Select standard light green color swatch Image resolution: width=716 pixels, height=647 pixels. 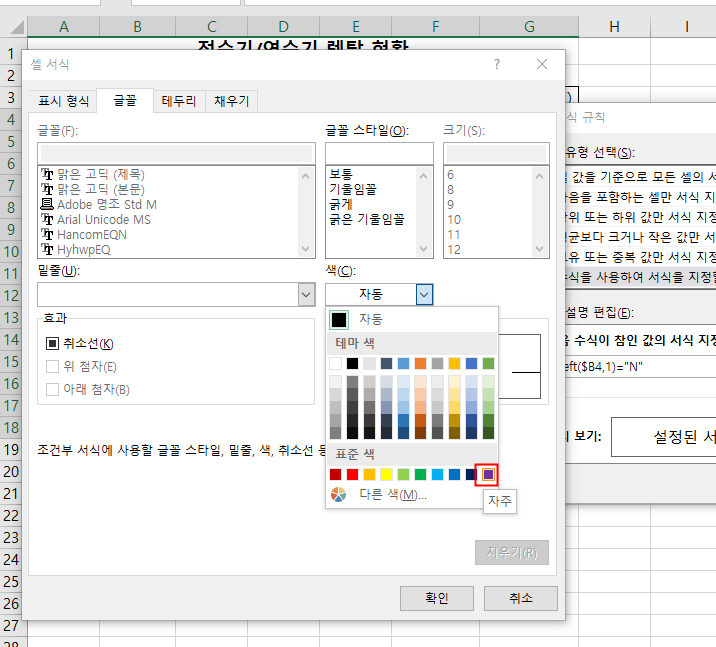click(x=403, y=474)
